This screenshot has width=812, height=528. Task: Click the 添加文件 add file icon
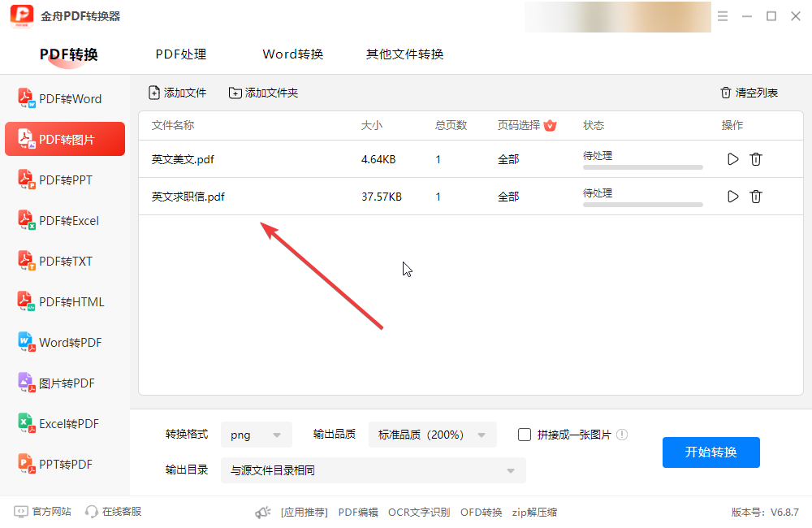click(x=154, y=93)
